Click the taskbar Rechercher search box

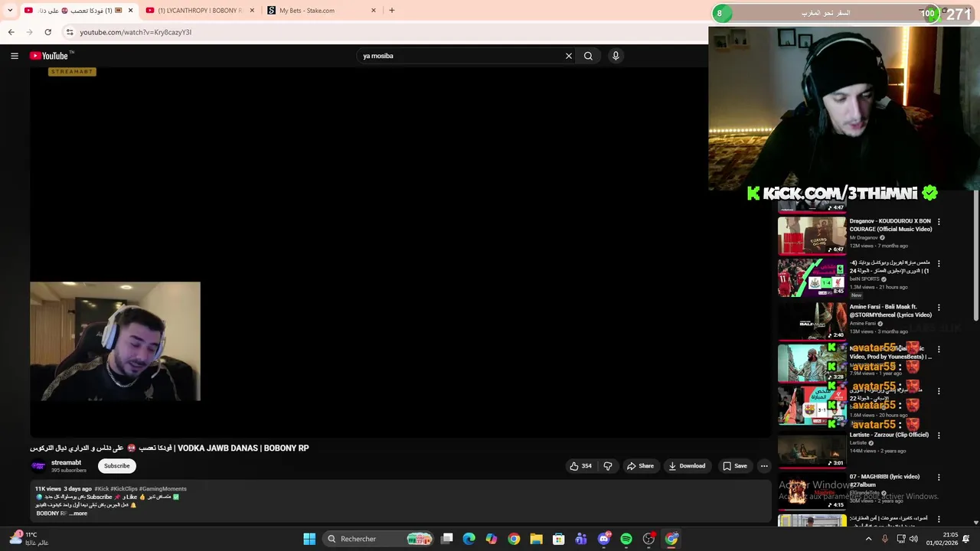(378, 539)
